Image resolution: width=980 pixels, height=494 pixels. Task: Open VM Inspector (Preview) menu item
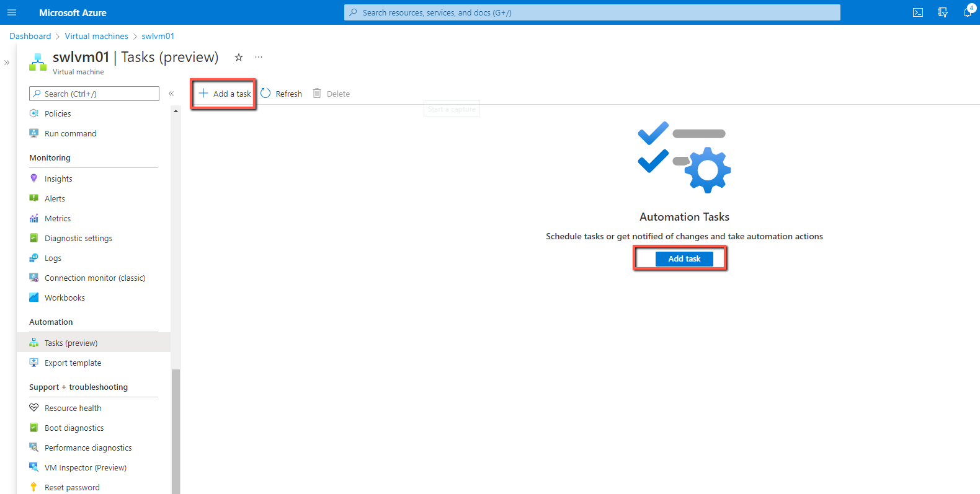pos(86,467)
